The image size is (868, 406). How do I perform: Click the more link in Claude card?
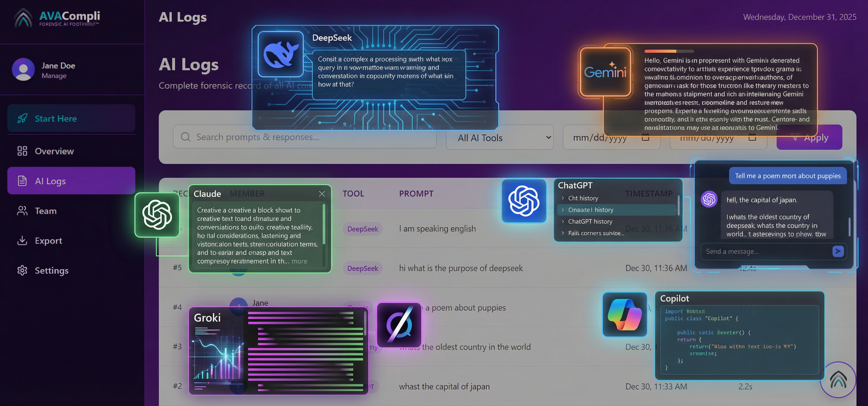tap(299, 261)
